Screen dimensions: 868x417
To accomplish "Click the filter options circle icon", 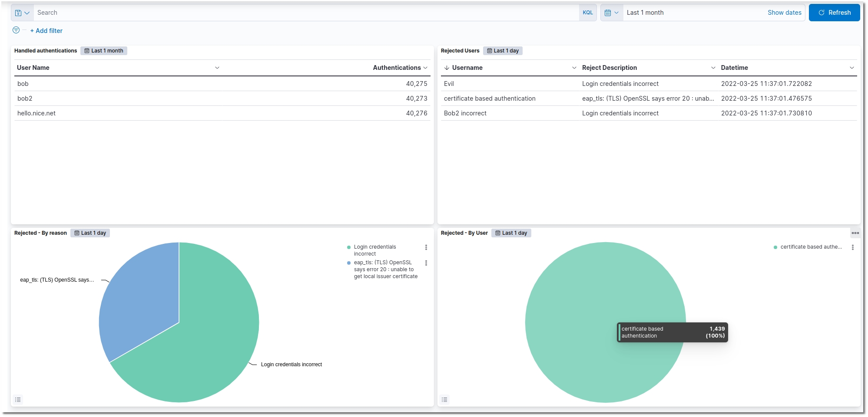I will pyautogui.click(x=16, y=30).
